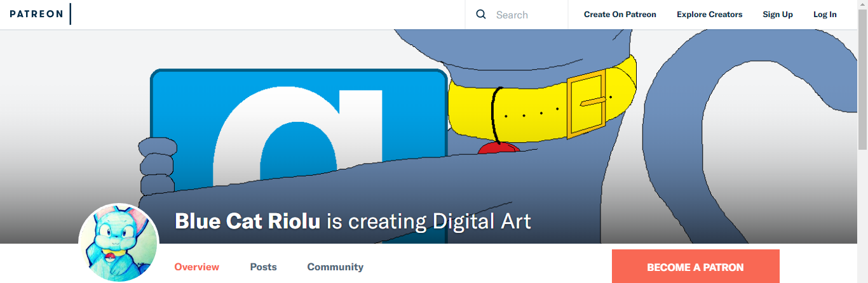Click the Patreon logo
This screenshot has height=283, width=868.
click(36, 14)
